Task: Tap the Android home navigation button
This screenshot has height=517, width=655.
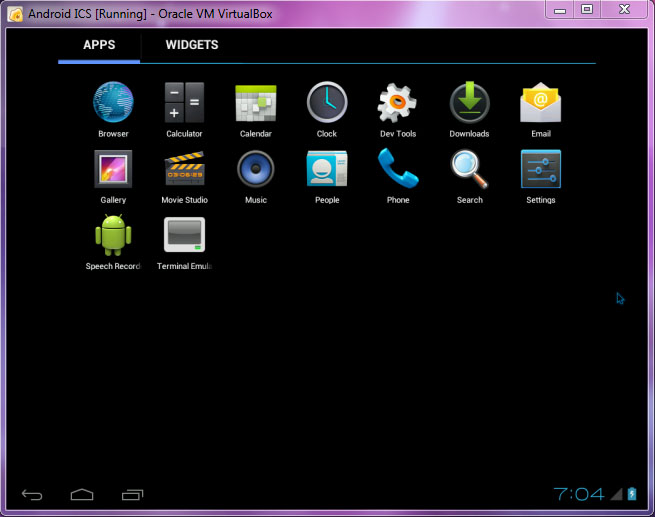Action: 82,494
